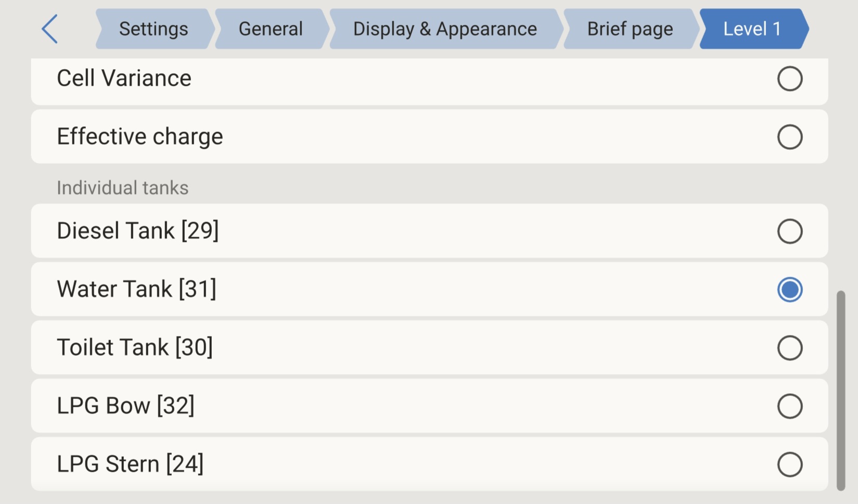
Task: Tap the LPG Stern [24] label
Action: tap(130, 464)
